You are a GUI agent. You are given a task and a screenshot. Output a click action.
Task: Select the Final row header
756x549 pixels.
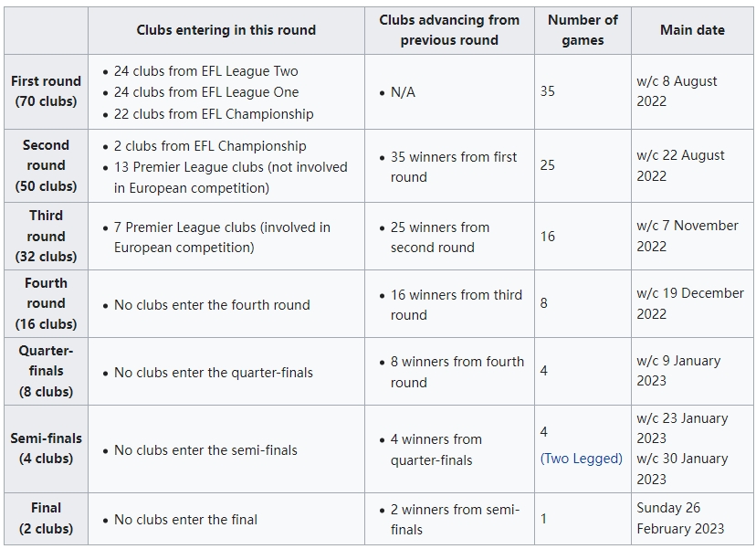(x=47, y=519)
